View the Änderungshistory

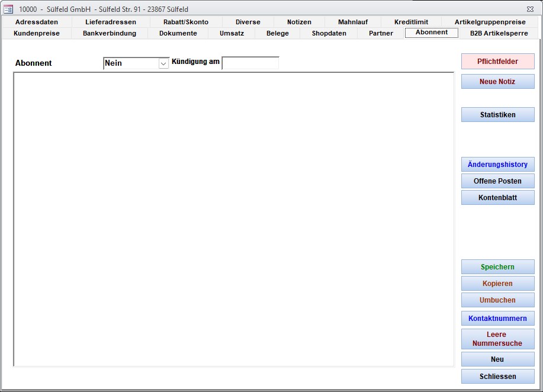(x=497, y=165)
